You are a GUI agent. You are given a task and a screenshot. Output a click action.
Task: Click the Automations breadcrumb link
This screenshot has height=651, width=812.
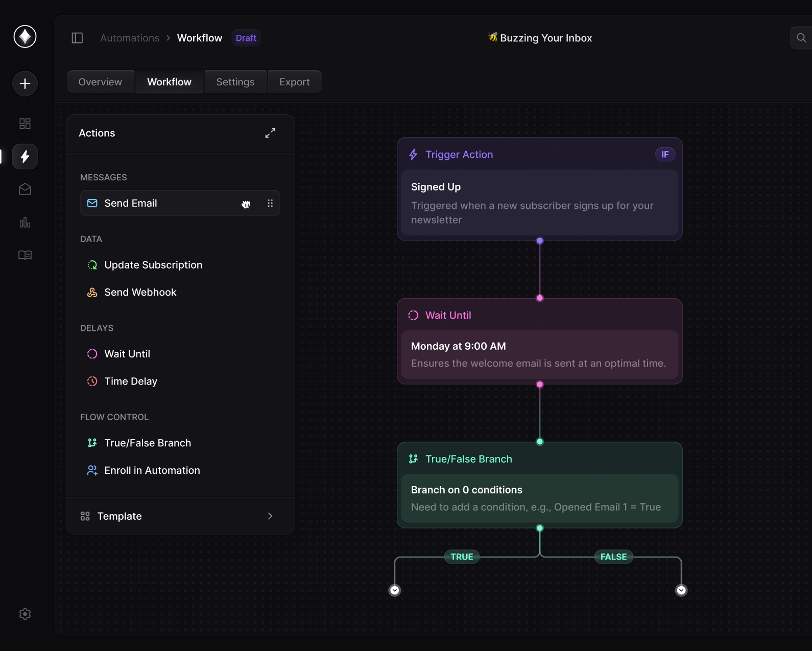[x=130, y=38]
